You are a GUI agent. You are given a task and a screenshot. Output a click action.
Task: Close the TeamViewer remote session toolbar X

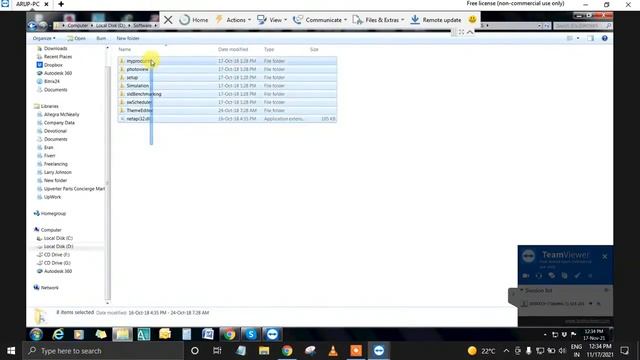[x=168, y=20]
